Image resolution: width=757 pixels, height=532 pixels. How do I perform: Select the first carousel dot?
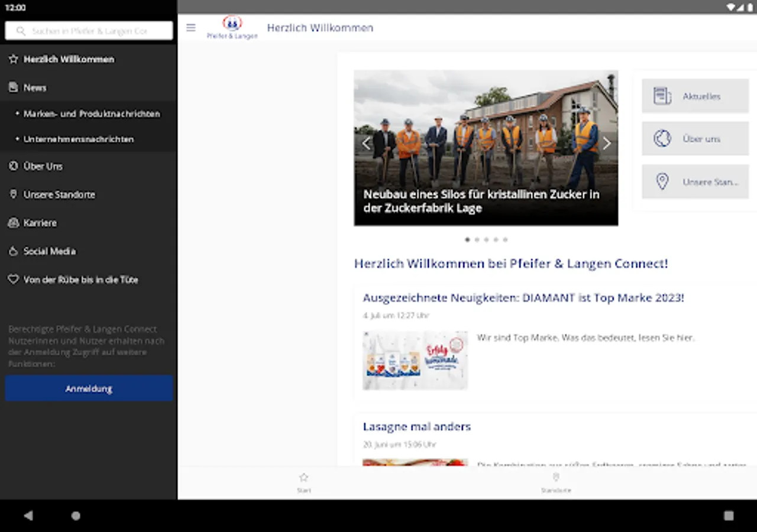click(x=467, y=240)
